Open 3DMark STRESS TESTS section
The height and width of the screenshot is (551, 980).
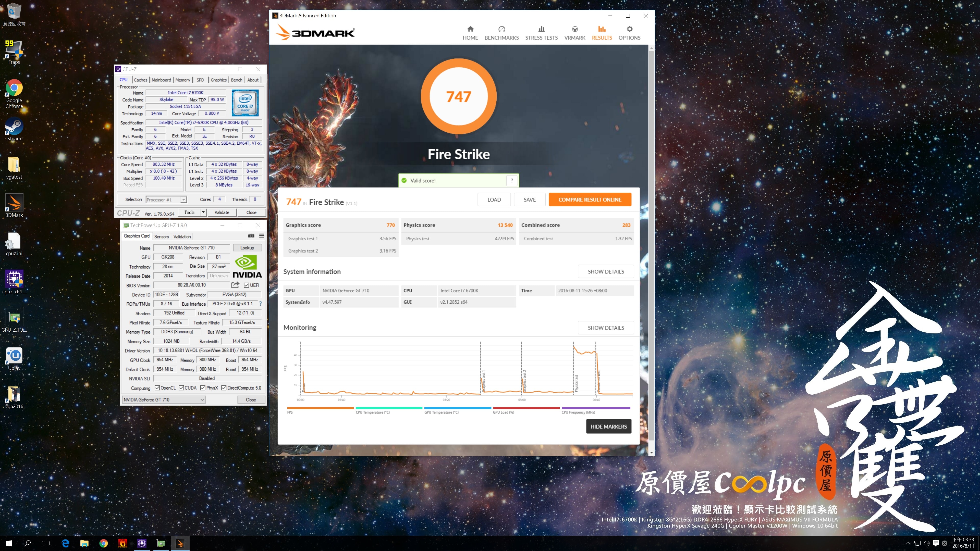point(541,33)
